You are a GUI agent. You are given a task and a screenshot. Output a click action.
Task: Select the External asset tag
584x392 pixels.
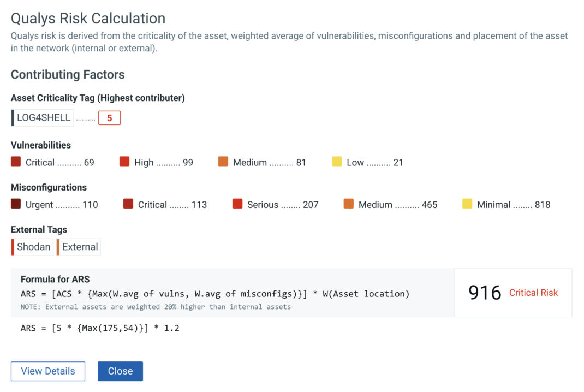point(79,247)
